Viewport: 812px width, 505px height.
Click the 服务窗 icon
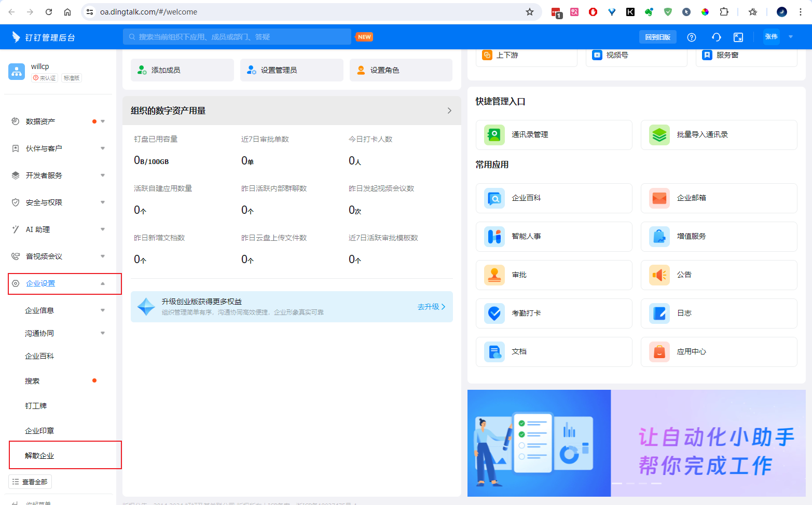[707, 55]
